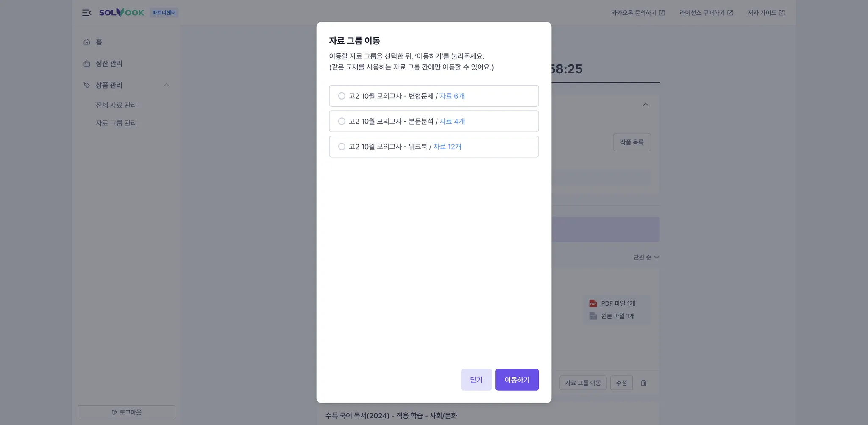Collapse the sidebar hamburger menu icon

click(87, 13)
